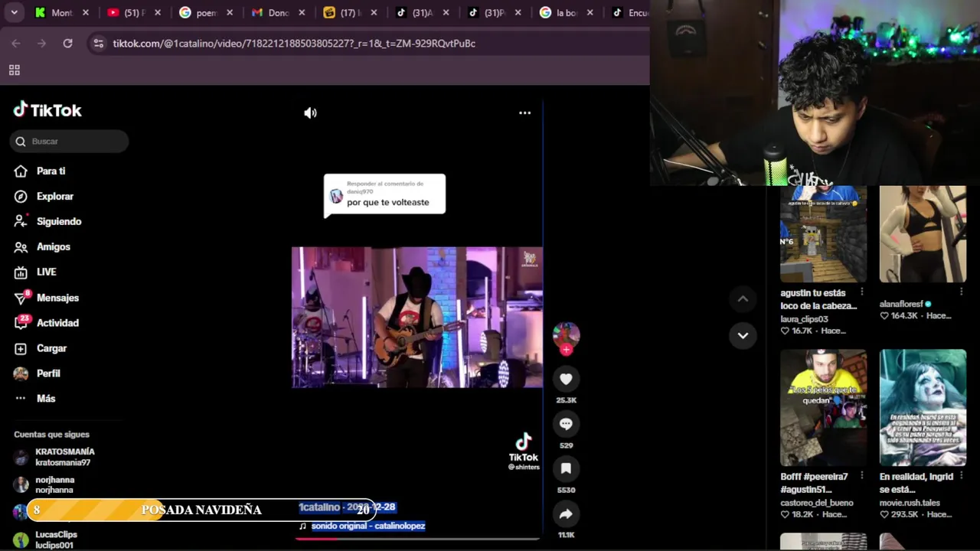This screenshot has height=551, width=980.
Task: Open options for En realidad, Ingrid video
Action: click(962, 476)
